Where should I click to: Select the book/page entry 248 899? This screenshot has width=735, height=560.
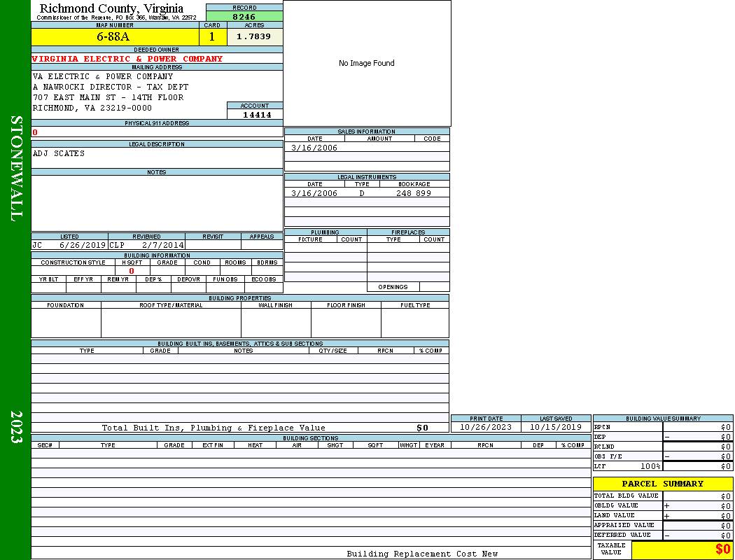pyautogui.click(x=414, y=193)
